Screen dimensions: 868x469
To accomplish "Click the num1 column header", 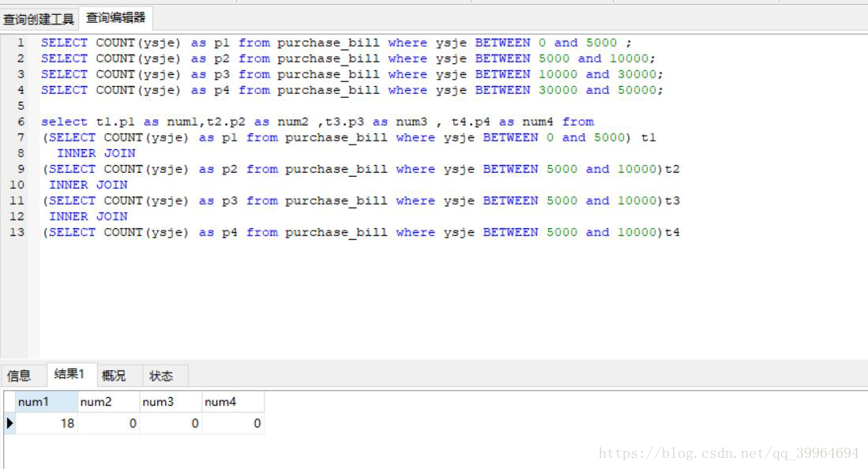I will 46,402.
